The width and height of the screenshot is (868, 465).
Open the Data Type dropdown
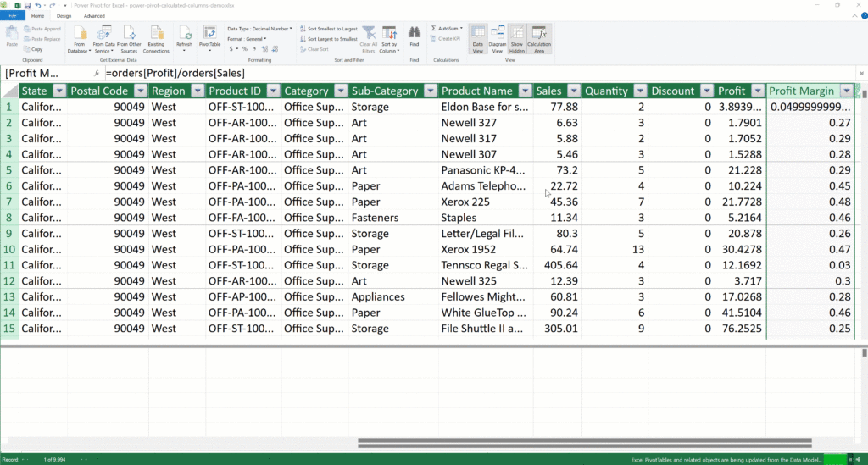click(x=259, y=29)
